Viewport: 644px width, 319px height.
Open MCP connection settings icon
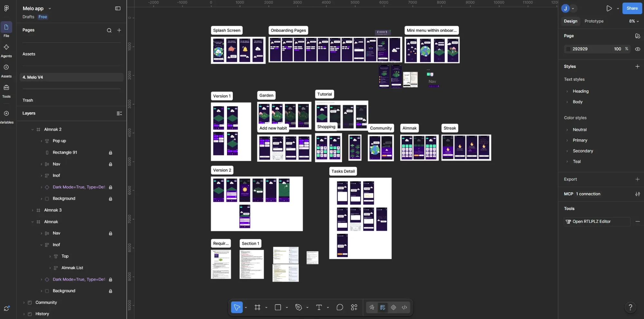(638, 194)
